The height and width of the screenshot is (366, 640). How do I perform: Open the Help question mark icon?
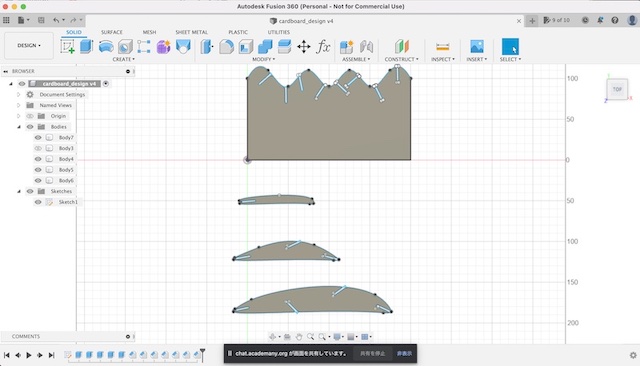pos(615,20)
